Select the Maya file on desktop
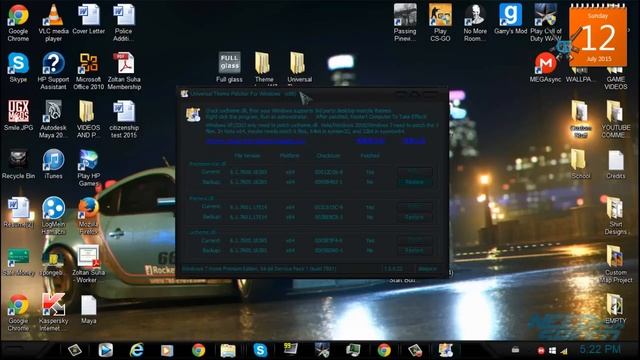The width and height of the screenshot is (640, 360). point(89,309)
